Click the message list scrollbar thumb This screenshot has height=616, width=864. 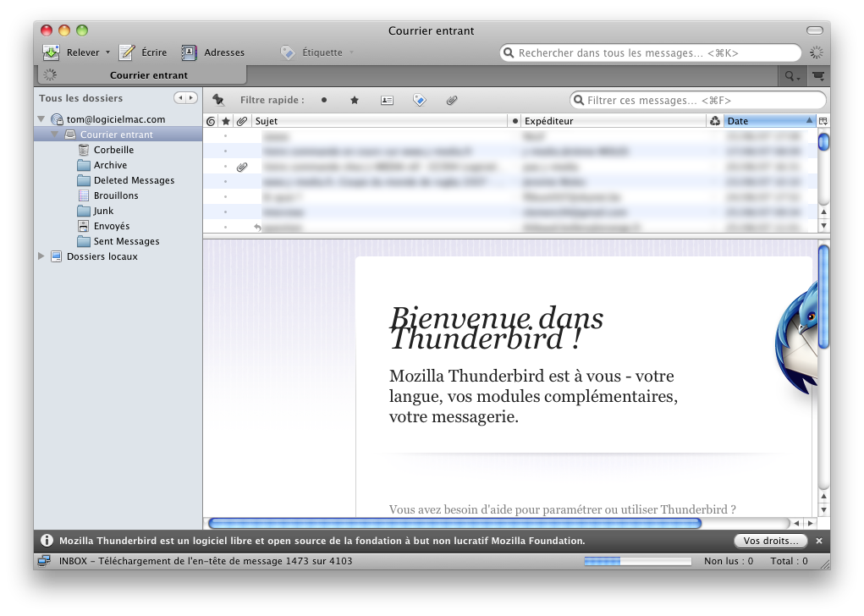coord(823,141)
